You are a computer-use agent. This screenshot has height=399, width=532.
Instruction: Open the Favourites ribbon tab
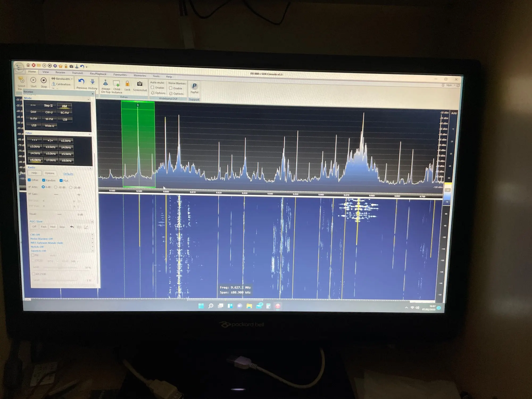coord(120,75)
